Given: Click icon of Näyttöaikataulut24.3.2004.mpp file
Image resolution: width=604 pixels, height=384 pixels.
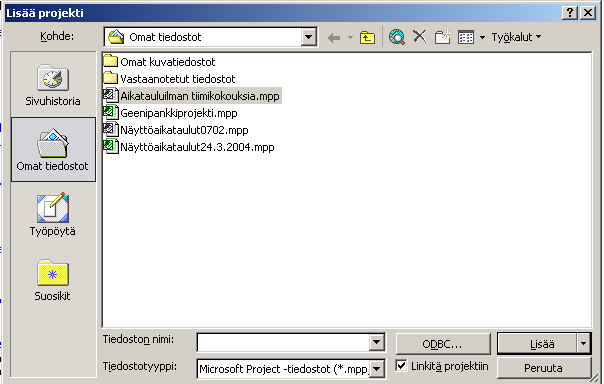Looking at the screenshot, I should (111, 146).
